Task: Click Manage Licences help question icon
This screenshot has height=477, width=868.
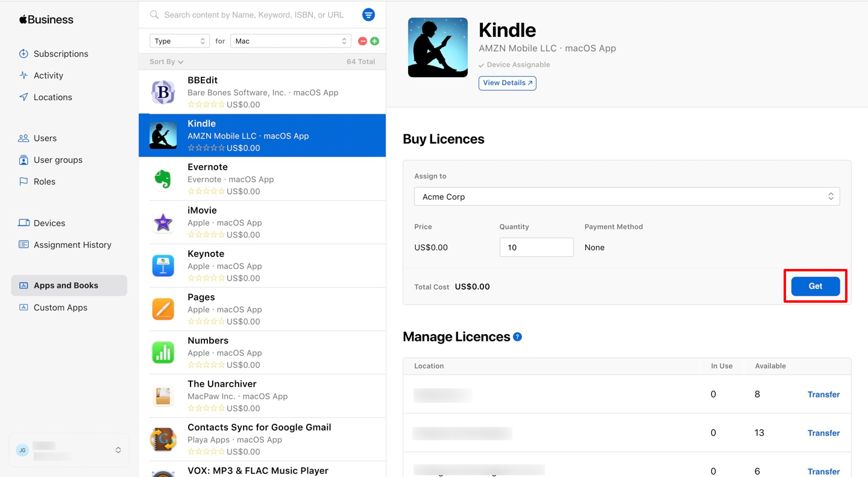Action: coord(517,337)
